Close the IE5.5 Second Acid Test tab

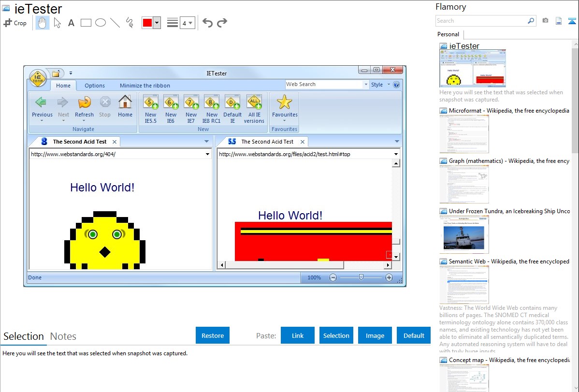303,142
